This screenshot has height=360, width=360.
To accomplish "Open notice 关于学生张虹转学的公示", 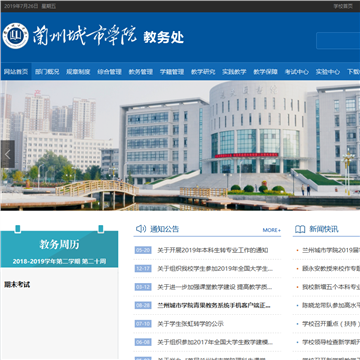I will 190,324.
